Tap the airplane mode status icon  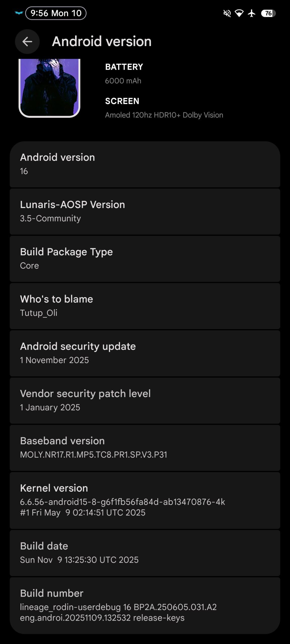point(251,13)
